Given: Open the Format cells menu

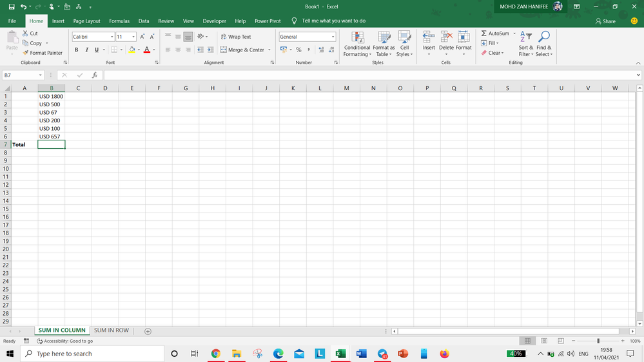Looking at the screenshot, I should [463, 44].
